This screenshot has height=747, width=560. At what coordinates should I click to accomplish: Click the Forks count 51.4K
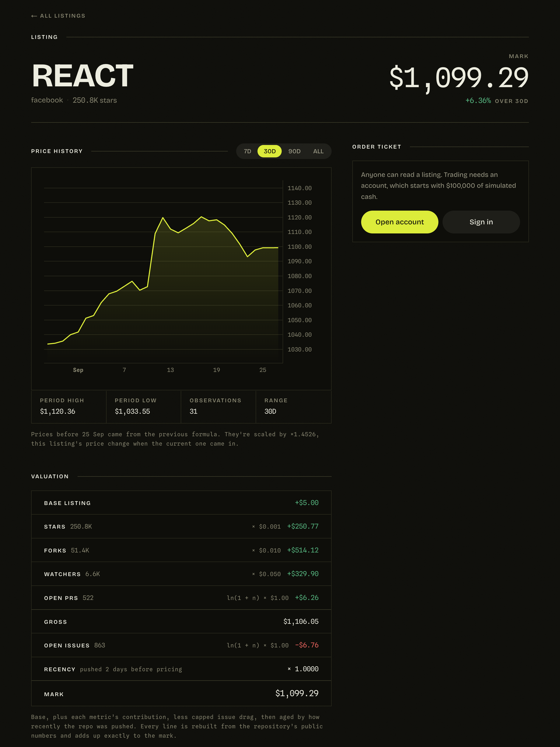80,551
